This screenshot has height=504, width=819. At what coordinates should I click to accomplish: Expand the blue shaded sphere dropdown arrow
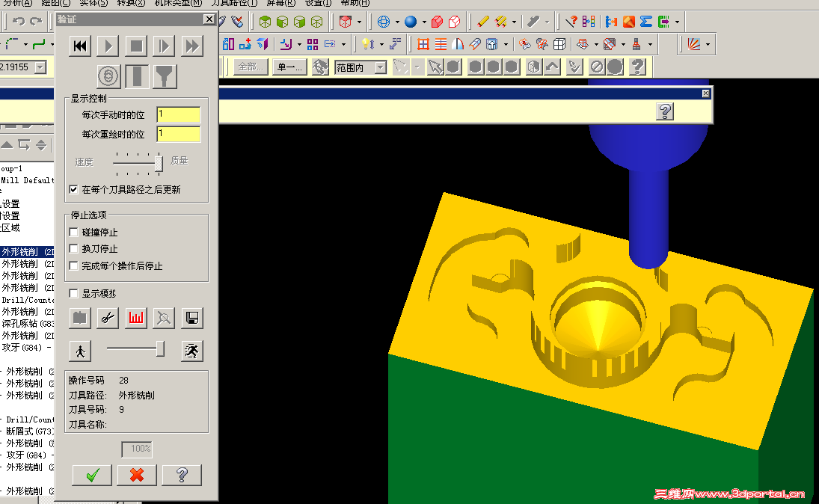(x=424, y=22)
